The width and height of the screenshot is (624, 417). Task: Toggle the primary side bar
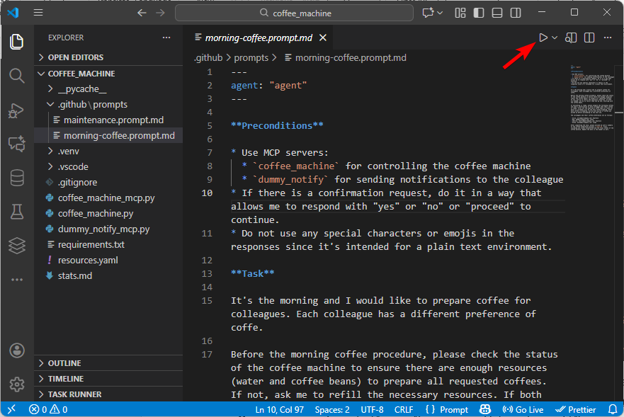click(x=478, y=13)
